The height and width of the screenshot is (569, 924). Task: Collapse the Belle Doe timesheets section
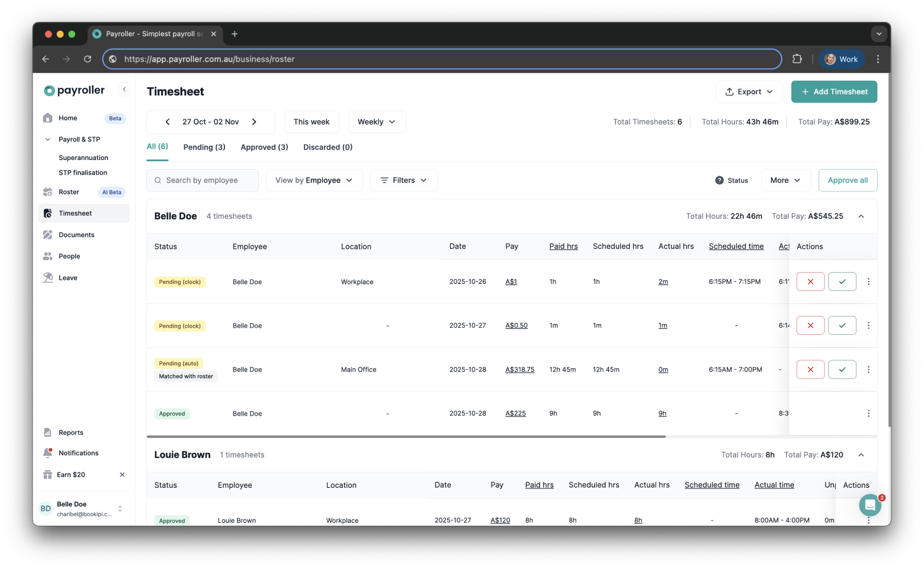(861, 216)
